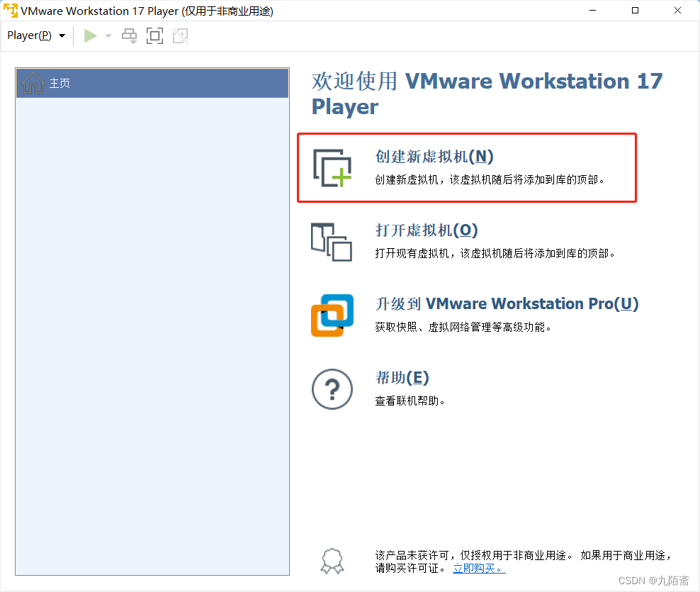
Task: Click the open virtual machine icon
Action: (x=332, y=242)
